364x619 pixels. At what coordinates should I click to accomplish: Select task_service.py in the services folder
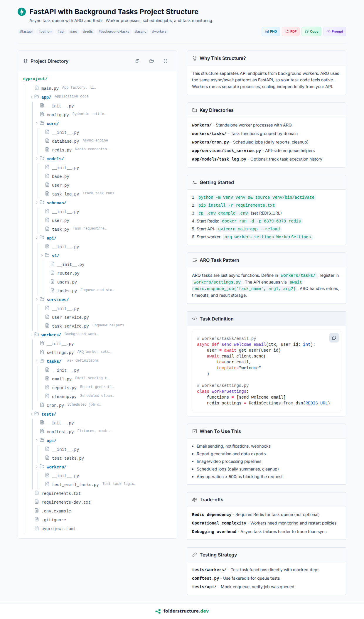point(70,326)
